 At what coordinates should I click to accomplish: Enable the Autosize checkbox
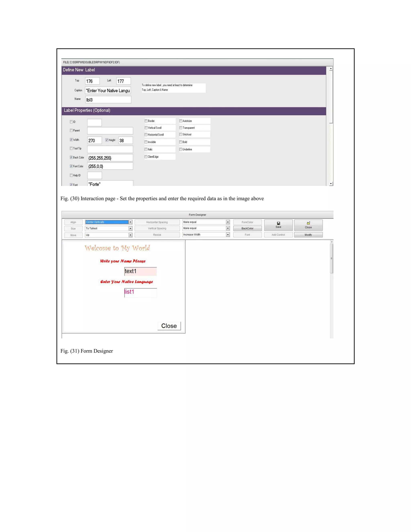tap(181, 121)
